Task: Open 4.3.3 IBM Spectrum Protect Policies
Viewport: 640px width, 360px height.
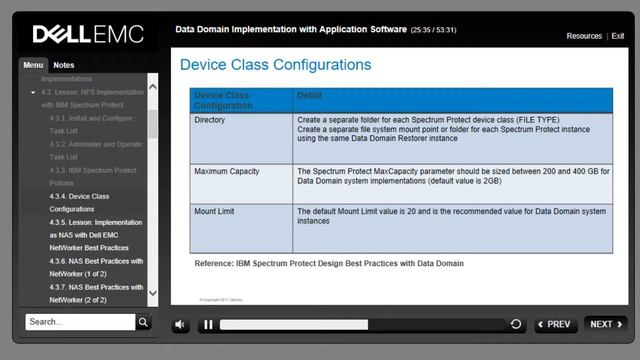Action: pos(93,177)
